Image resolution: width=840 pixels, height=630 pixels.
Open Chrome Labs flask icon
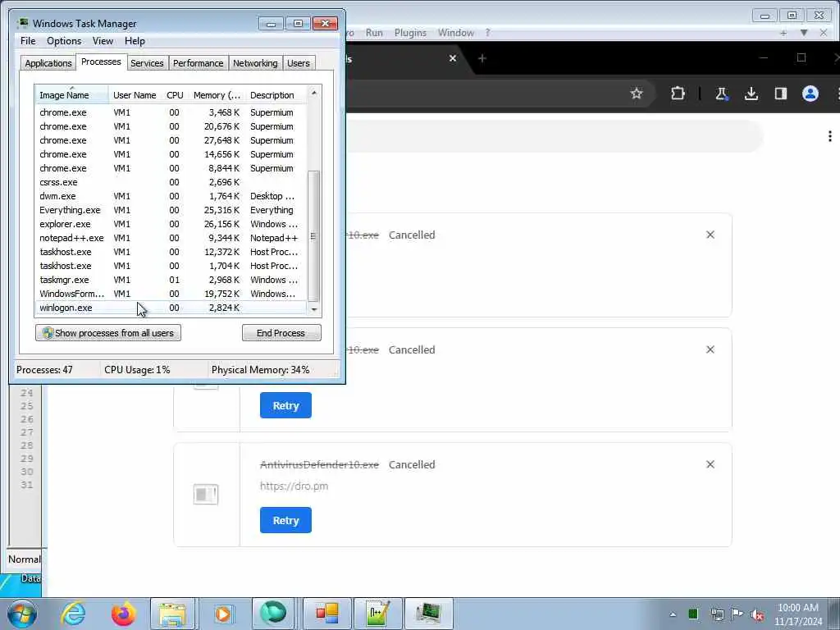click(721, 94)
